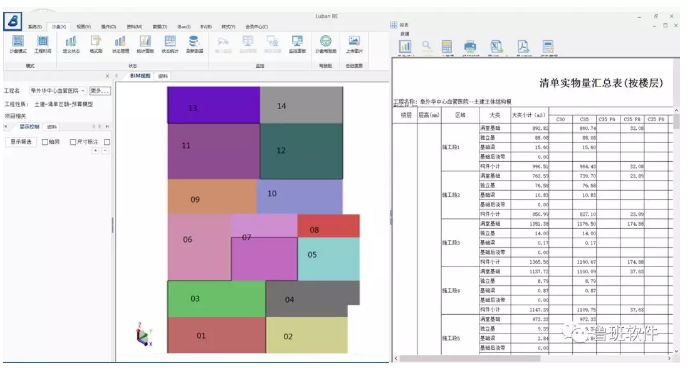Select purple zone 13 in BIM view

point(213,105)
